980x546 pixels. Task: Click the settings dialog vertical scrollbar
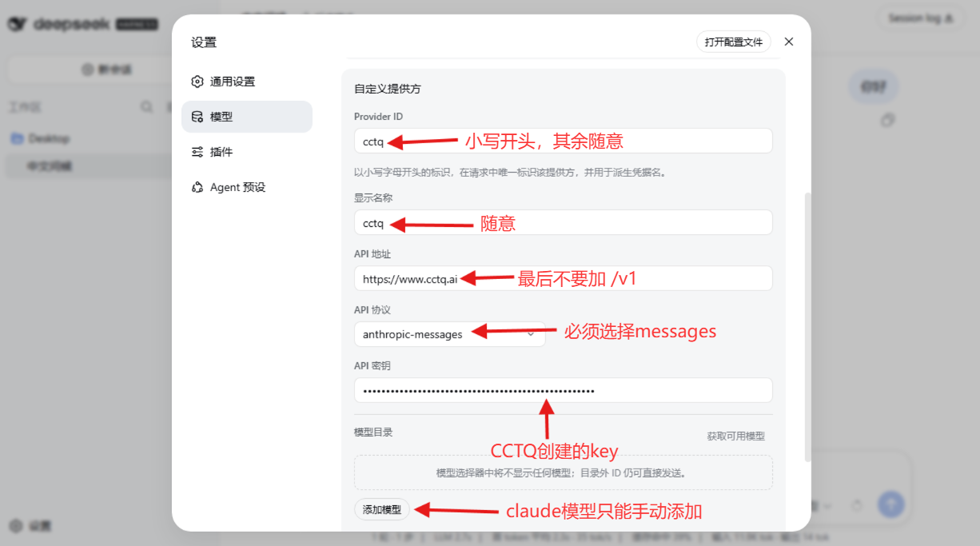tap(807, 326)
